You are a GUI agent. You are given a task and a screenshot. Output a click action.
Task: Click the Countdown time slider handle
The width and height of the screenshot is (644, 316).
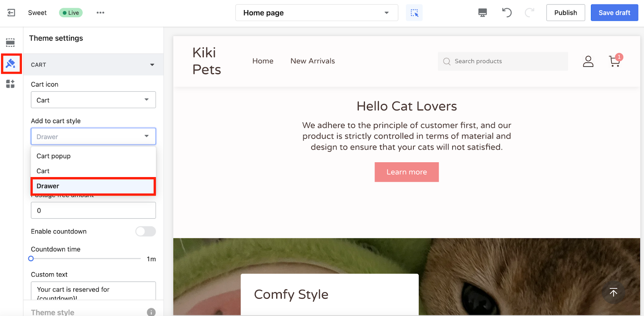pyautogui.click(x=31, y=259)
